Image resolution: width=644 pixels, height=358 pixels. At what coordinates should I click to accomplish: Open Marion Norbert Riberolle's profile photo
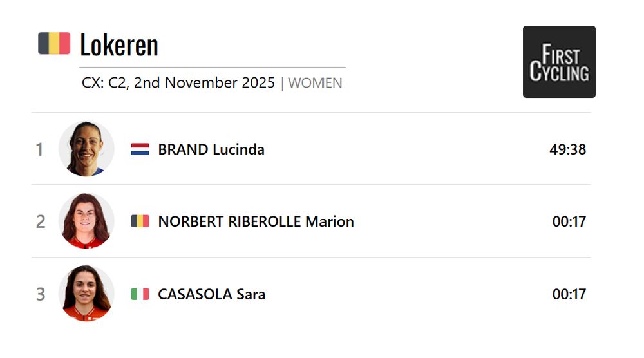86,221
